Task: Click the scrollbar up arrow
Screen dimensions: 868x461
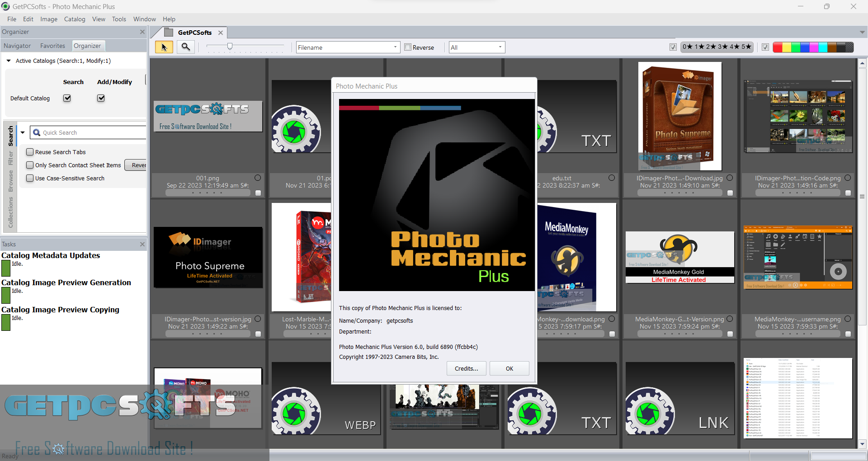Action: click(862, 63)
